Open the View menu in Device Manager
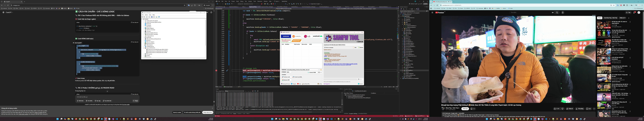Image resolution: width=644 pixels, height=121 pixels. pyautogui.click(x=150, y=15)
